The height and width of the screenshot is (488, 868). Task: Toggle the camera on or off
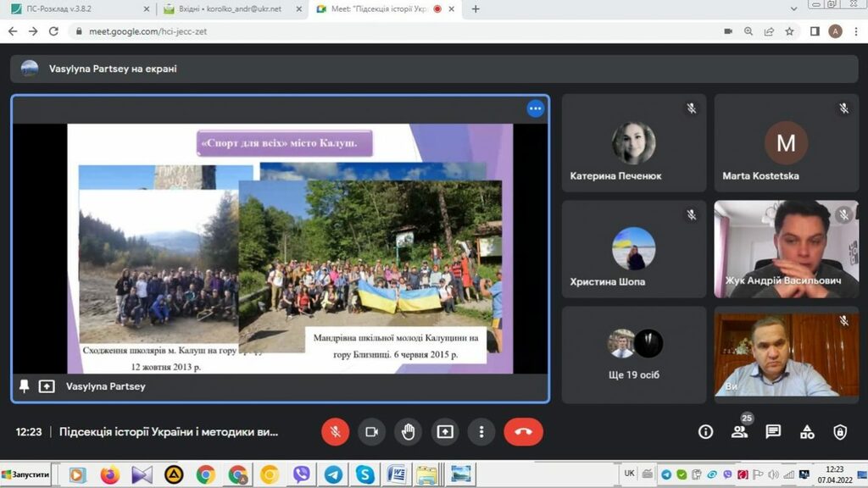(x=371, y=432)
